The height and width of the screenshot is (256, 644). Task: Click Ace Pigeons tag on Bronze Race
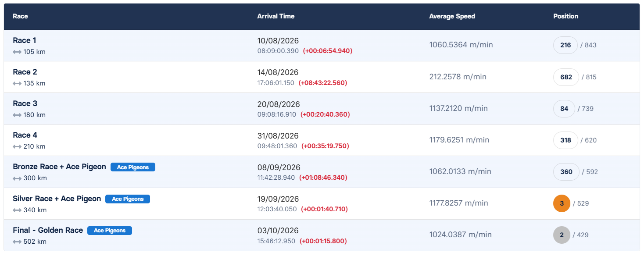133,167
